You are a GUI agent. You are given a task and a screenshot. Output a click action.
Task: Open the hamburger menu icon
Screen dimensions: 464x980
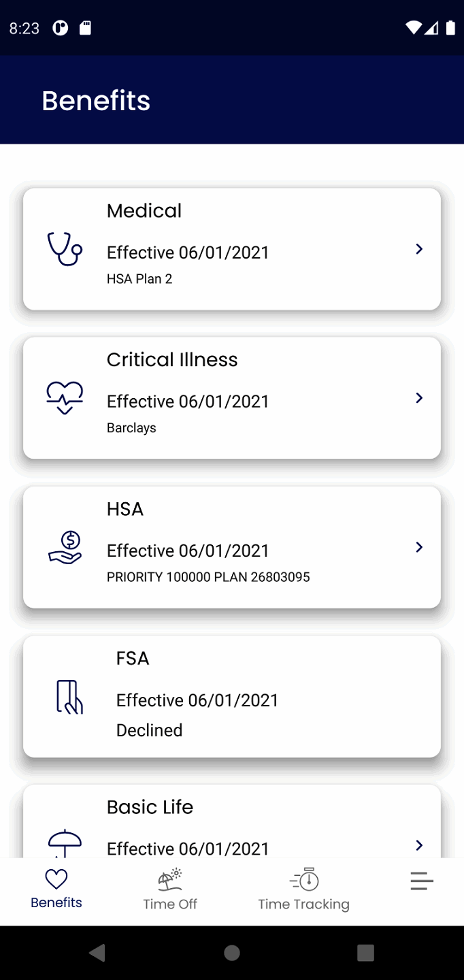(x=422, y=881)
